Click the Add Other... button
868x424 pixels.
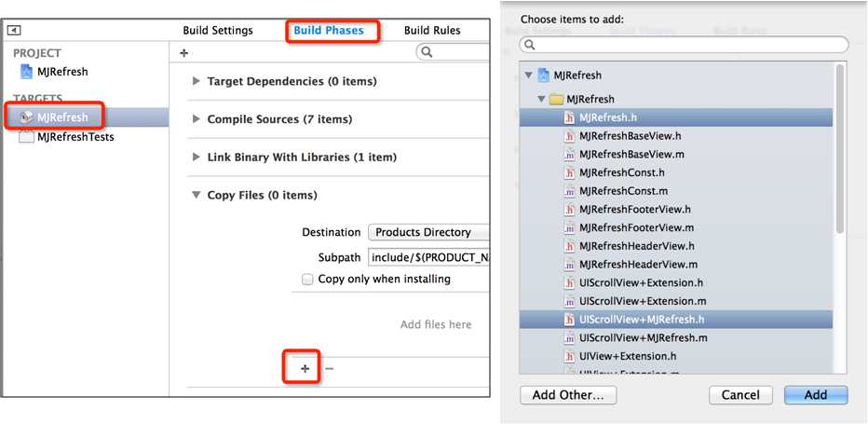[x=568, y=395]
